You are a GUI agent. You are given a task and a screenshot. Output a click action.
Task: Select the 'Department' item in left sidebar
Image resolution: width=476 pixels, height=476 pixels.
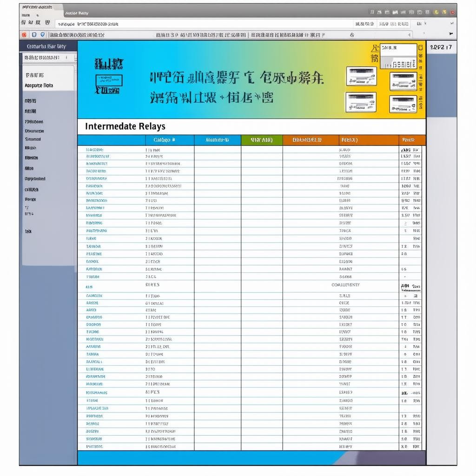point(35,178)
